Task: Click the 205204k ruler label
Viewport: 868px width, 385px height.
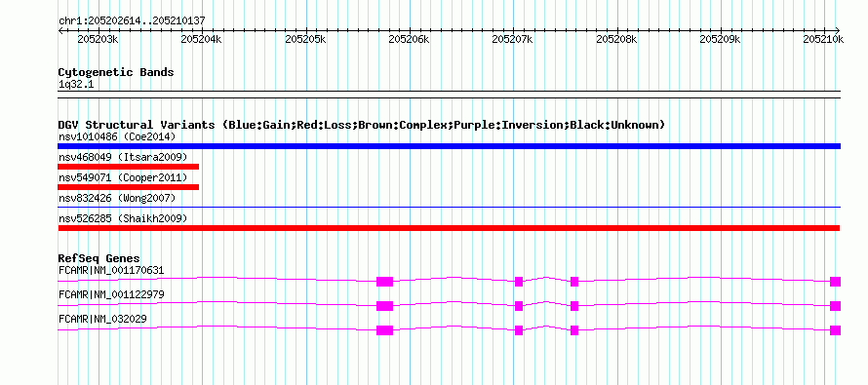Action: 202,39
